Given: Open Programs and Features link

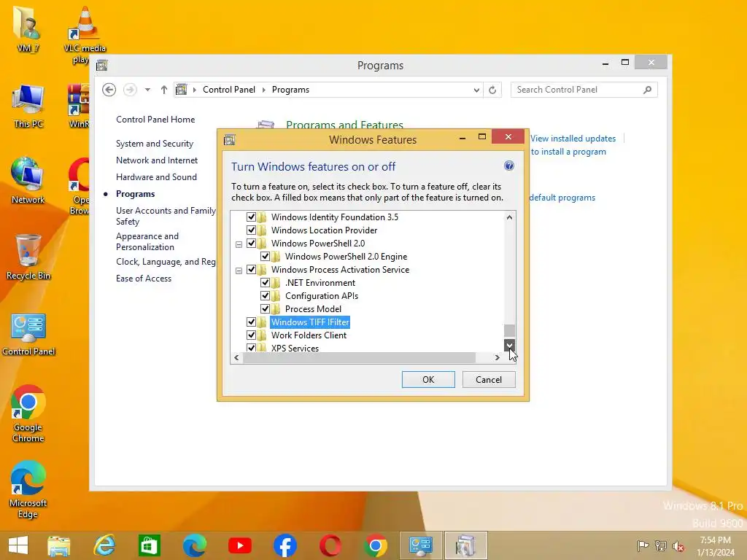Looking at the screenshot, I should [344, 125].
